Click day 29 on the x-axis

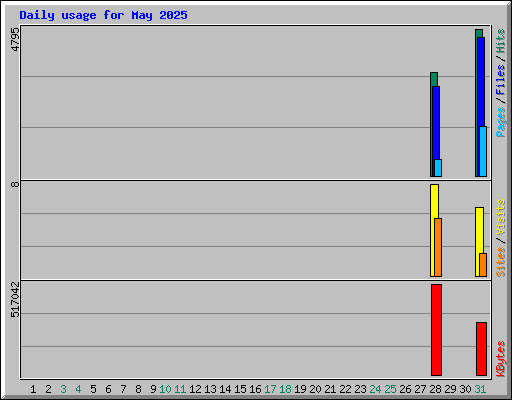[450, 389]
